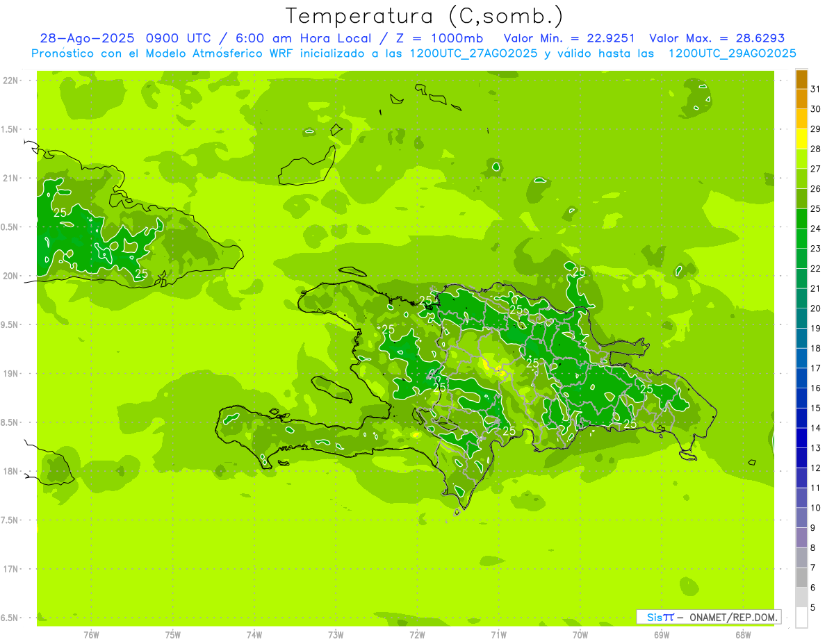Click the '75W' longitude label
The width and height of the screenshot is (834, 644).
coord(173,634)
